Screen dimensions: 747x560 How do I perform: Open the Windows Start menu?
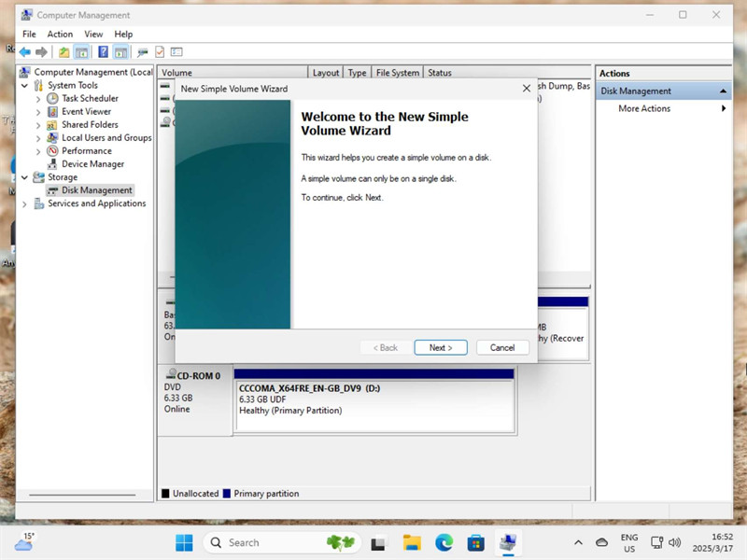(x=184, y=542)
